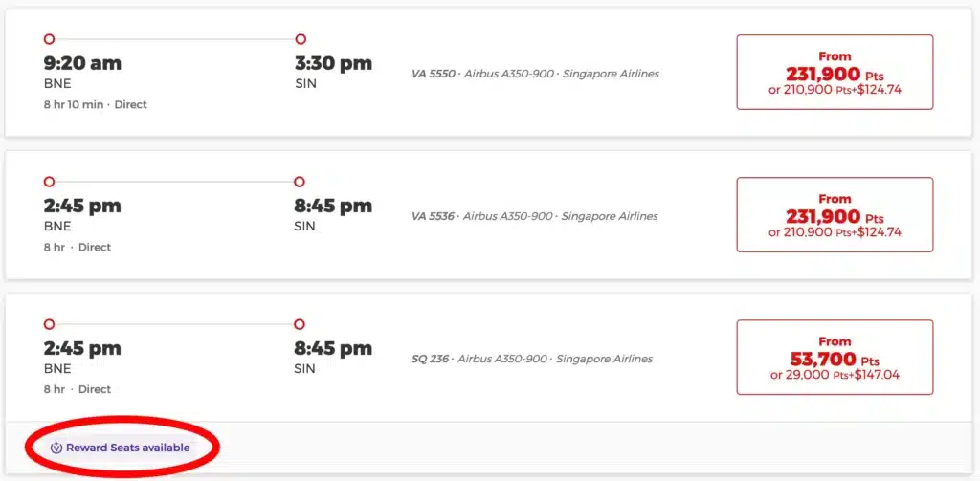Click VA 5536 Airbus A350-900 flight details
The height and width of the screenshot is (481, 980).
tap(534, 216)
